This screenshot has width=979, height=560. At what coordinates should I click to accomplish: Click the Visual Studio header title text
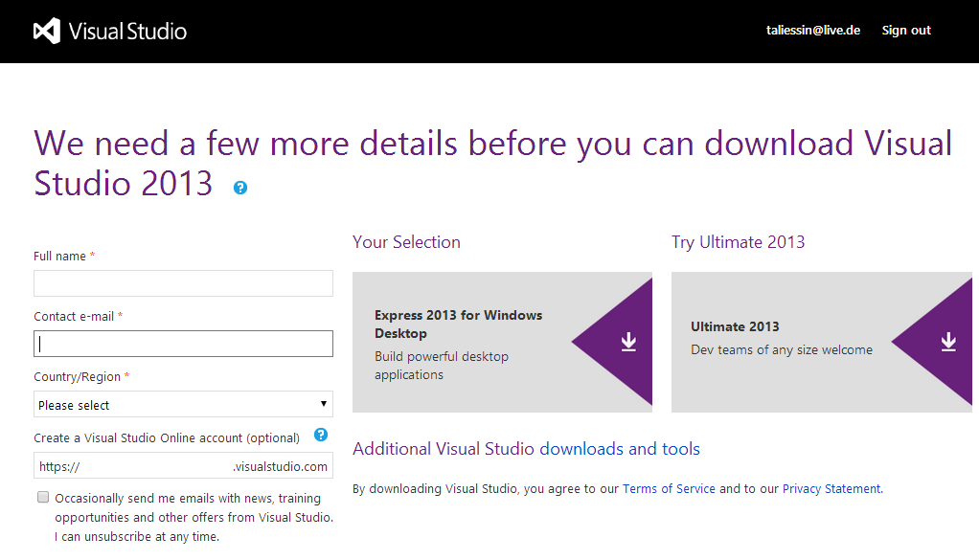click(127, 32)
